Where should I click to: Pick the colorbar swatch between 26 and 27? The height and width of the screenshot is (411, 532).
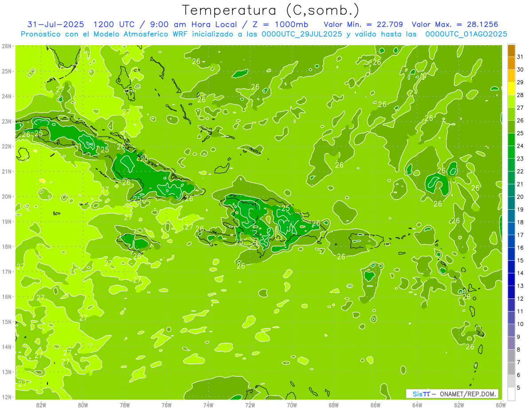point(511,114)
